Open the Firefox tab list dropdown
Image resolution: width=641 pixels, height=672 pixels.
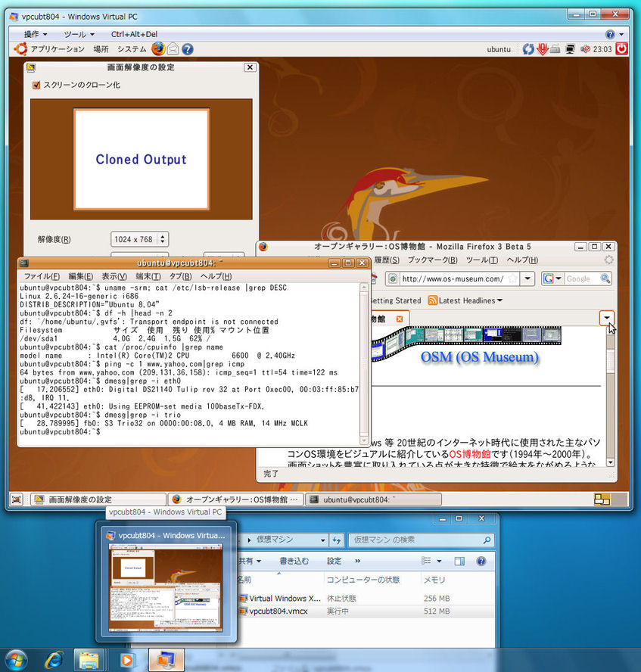tap(606, 318)
